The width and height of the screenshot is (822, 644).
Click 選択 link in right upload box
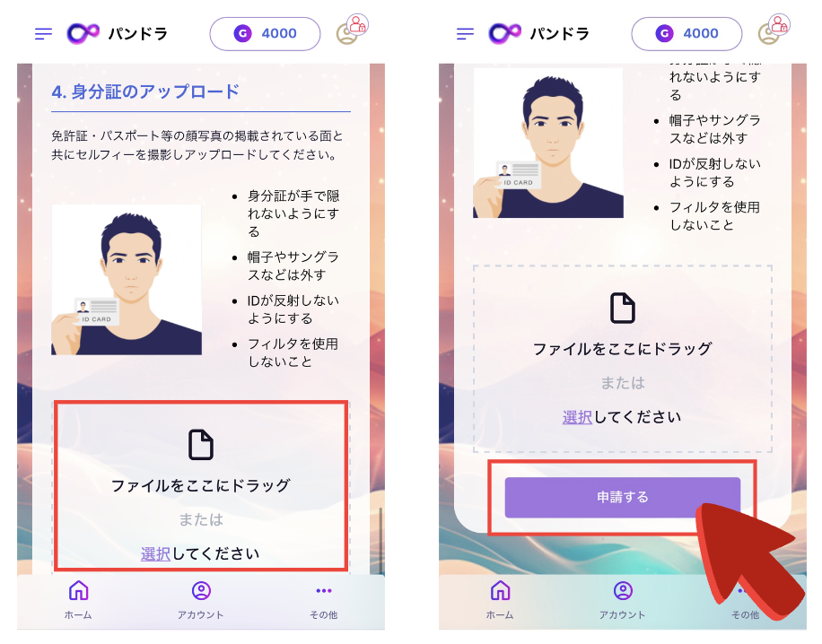[577, 417]
